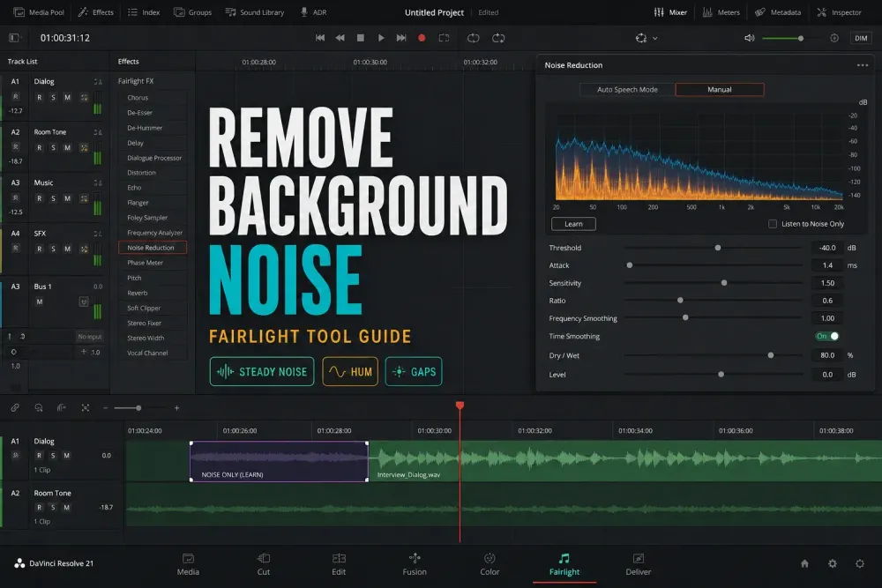The image size is (882, 588).
Task: Zoom in timeline with plus icon
Action: (176, 408)
